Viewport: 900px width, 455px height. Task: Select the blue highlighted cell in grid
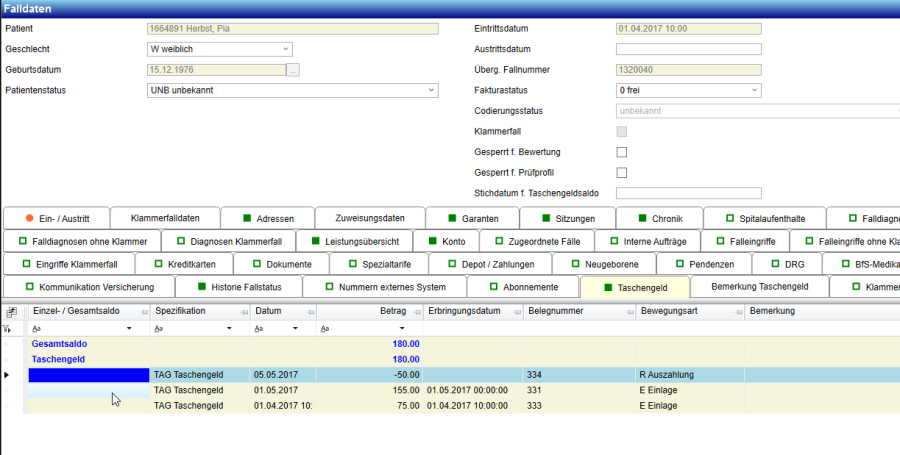tap(88, 375)
